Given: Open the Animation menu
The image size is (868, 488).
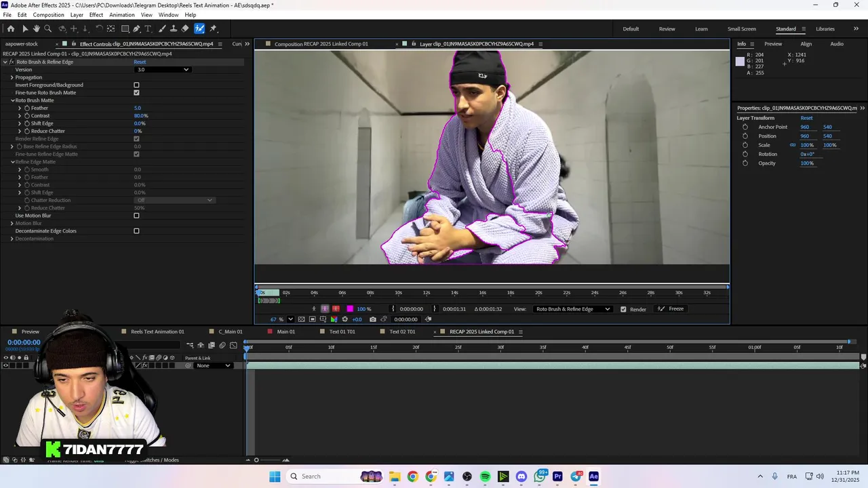Looking at the screenshot, I should [122, 15].
